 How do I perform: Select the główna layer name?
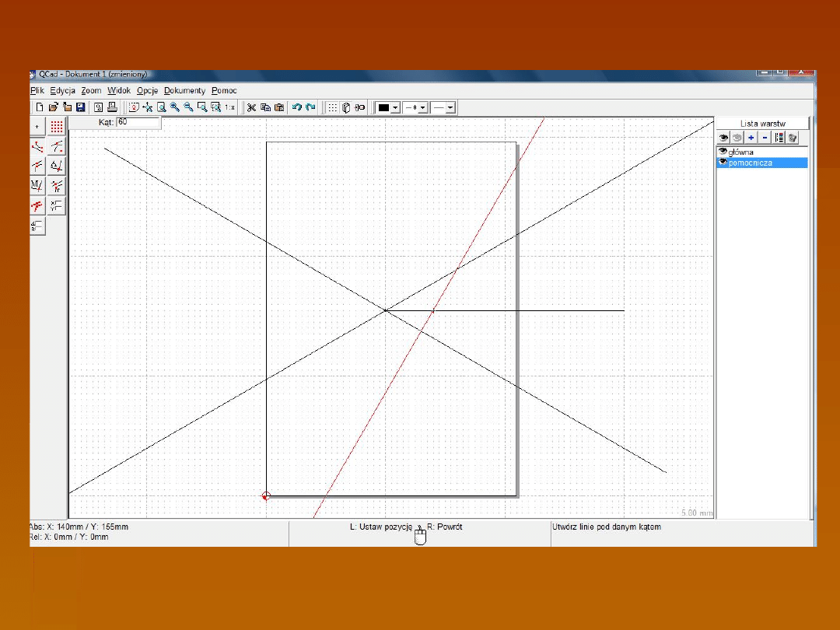tap(740, 152)
